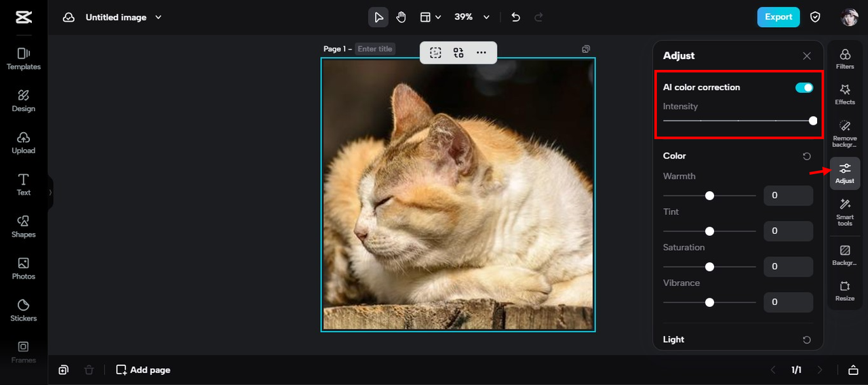This screenshot has height=385, width=868.
Task: Click the page copy icon above canvas
Action: click(586, 49)
